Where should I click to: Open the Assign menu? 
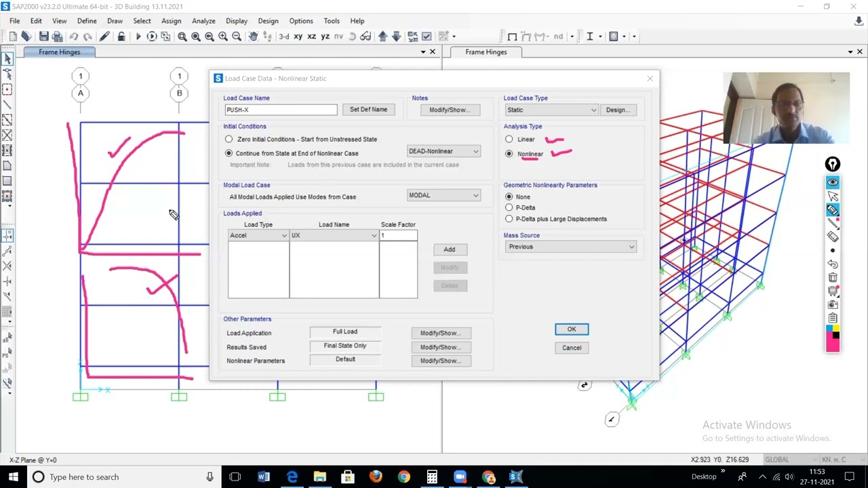pyautogui.click(x=172, y=21)
